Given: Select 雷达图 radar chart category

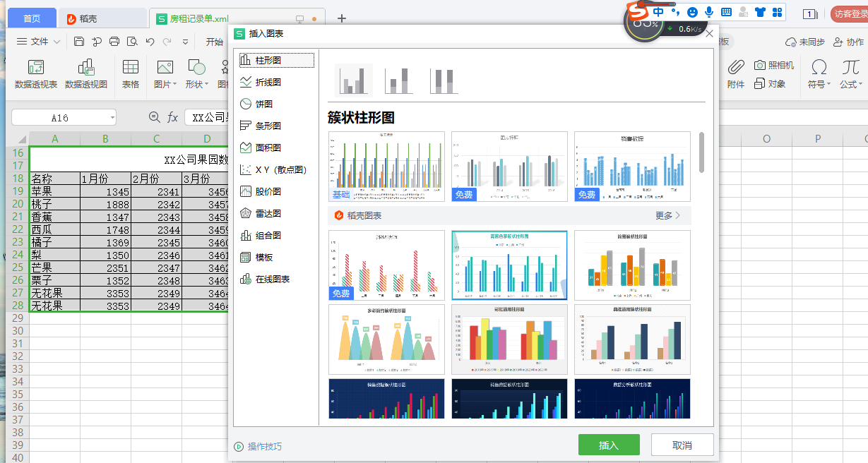Looking at the screenshot, I should tap(261, 214).
